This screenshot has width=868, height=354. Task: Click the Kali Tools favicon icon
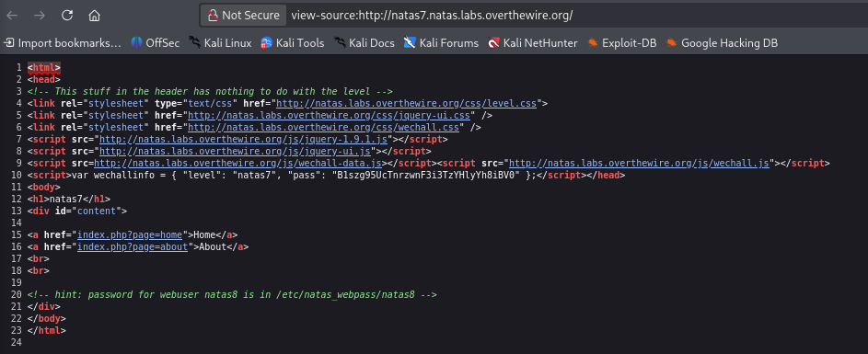[x=267, y=42]
